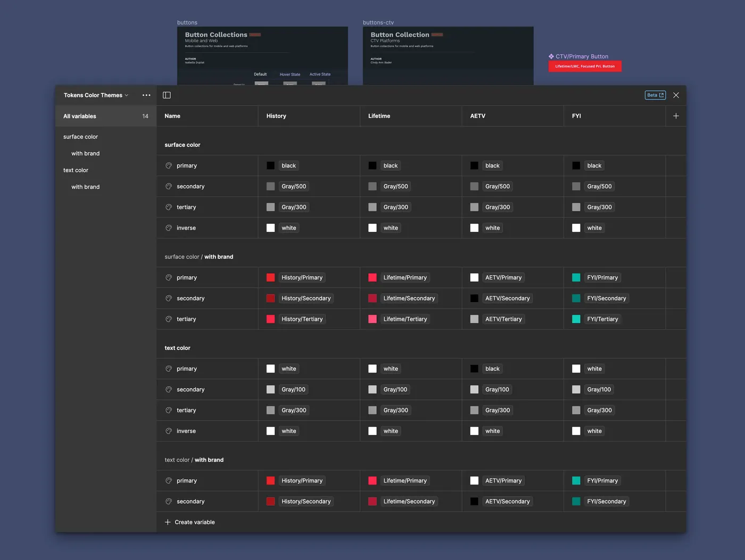Click color type icon of surface color tertiary

pos(169,207)
